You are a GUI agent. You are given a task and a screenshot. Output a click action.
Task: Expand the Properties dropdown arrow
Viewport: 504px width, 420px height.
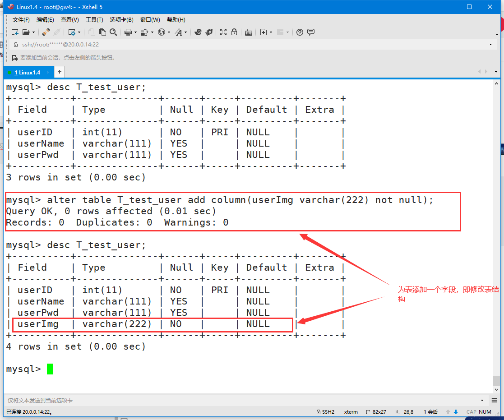point(79,32)
